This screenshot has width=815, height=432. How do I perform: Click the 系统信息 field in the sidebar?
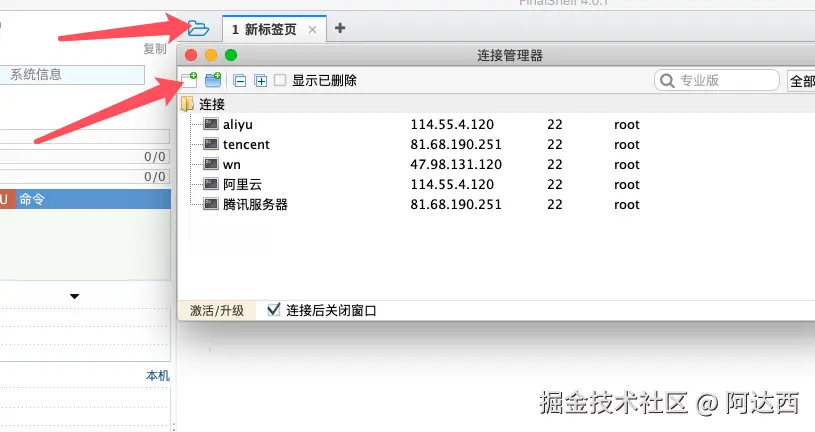72,75
